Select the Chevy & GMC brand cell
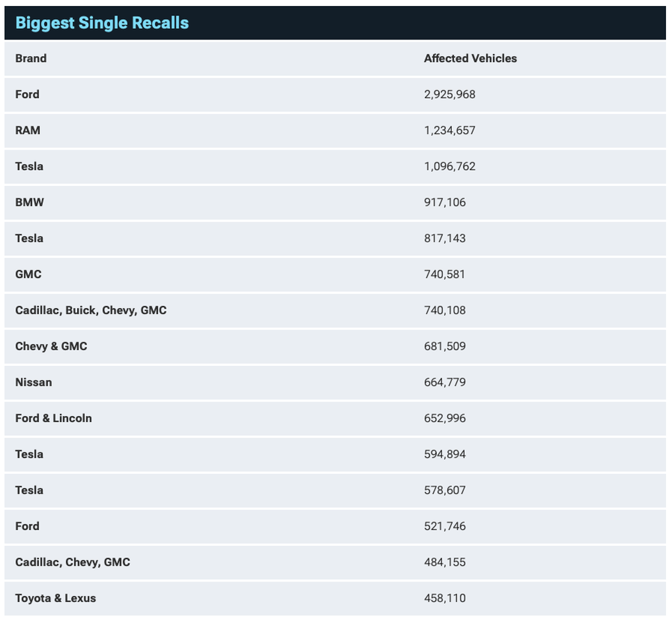 coord(51,346)
